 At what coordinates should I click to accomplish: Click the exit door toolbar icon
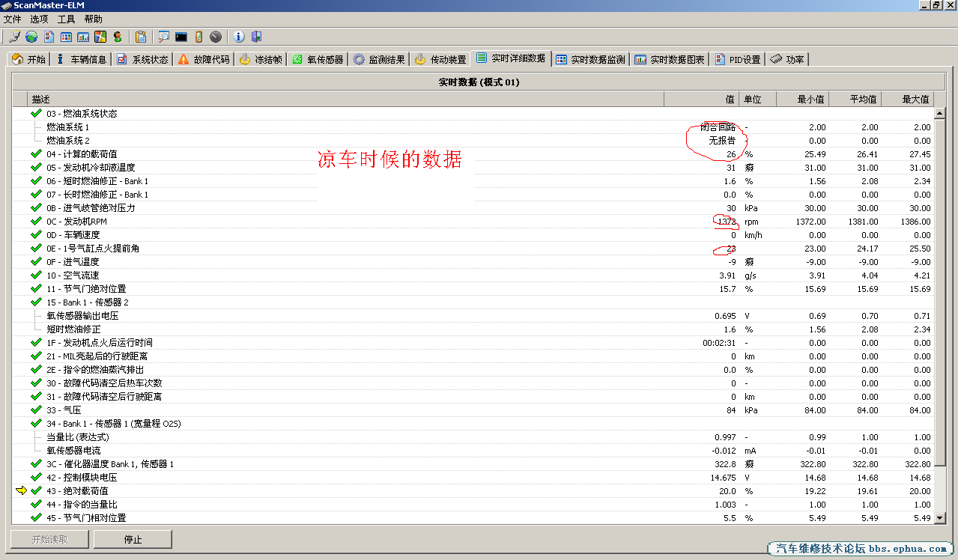point(256,37)
